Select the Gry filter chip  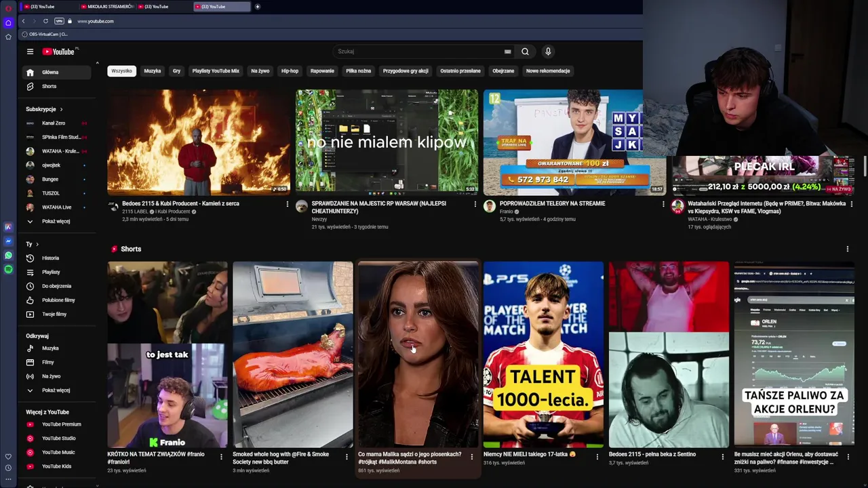pos(176,70)
